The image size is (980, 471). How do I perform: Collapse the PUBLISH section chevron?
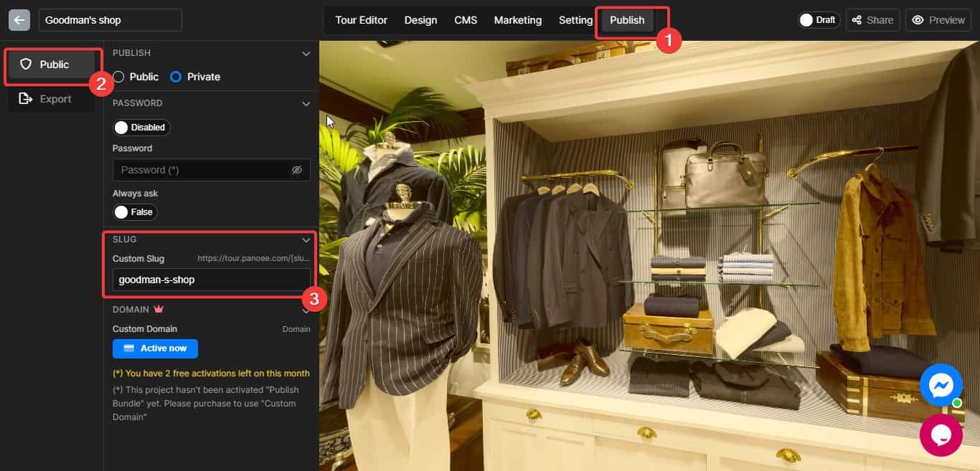(x=306, y=53)
